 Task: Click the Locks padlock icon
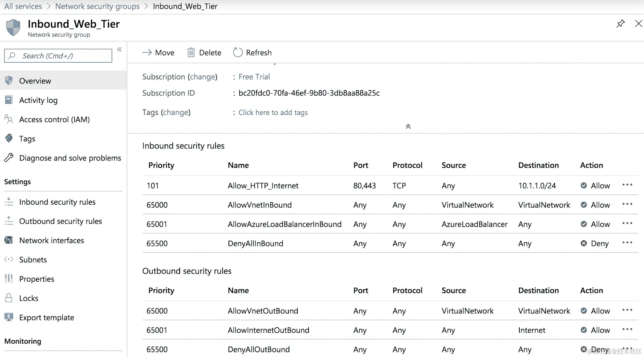(x=9, y=297)
